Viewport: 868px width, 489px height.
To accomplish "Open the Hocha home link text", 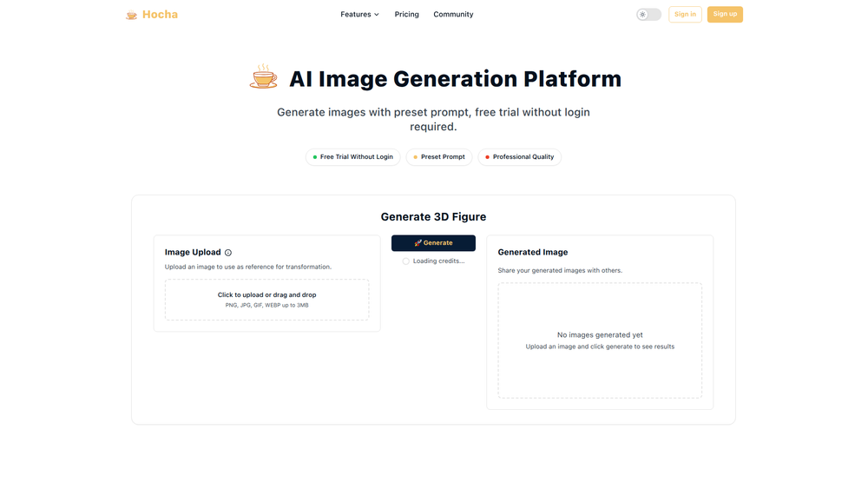I will (x=160, y=15).
